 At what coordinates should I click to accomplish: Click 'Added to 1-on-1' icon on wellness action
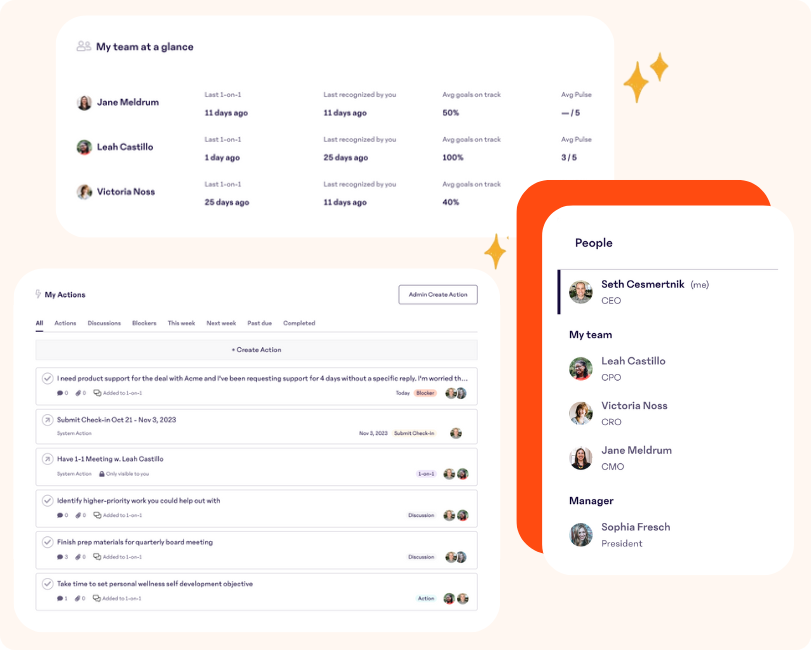[x=97, y=598]
